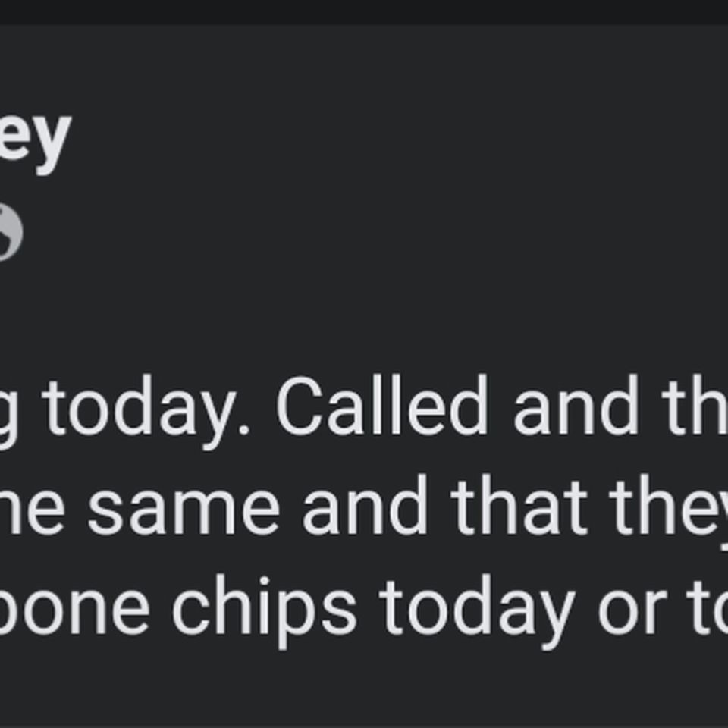The image size is (728, 728).
Task: Click the partial word 'th' ending the first line
Action: click(695, 405)
